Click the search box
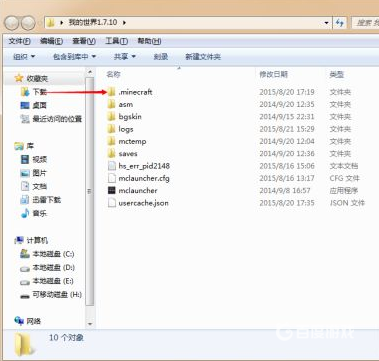379x361 pixels. click(x=365, y=23)
